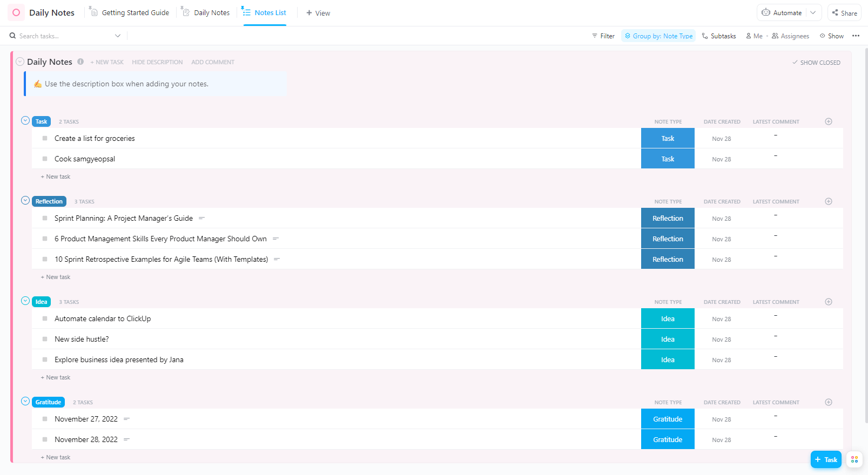Toggle status square of Sprint Planning task
The image size is (868, 475).
point(45,218)
